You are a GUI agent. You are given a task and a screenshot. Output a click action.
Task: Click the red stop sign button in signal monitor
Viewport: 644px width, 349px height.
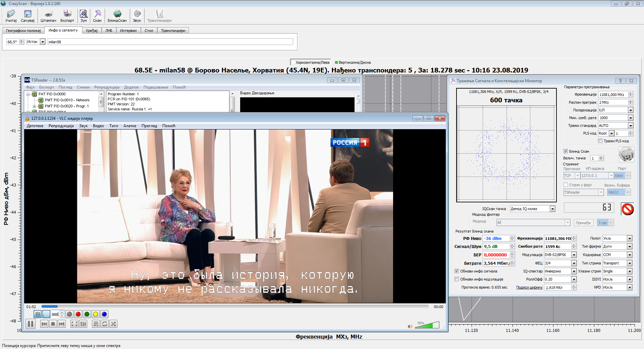627,209
